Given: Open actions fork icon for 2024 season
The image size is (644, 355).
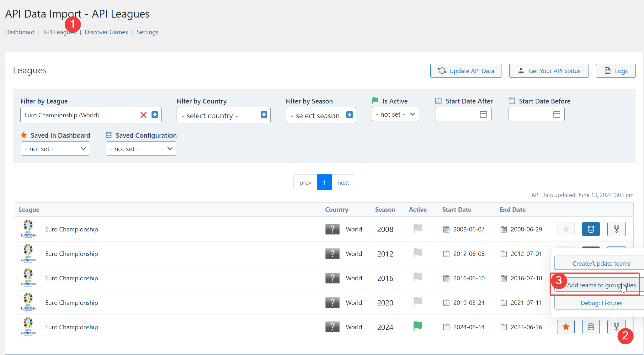Looking at the screenshot, I should point(616,327).
